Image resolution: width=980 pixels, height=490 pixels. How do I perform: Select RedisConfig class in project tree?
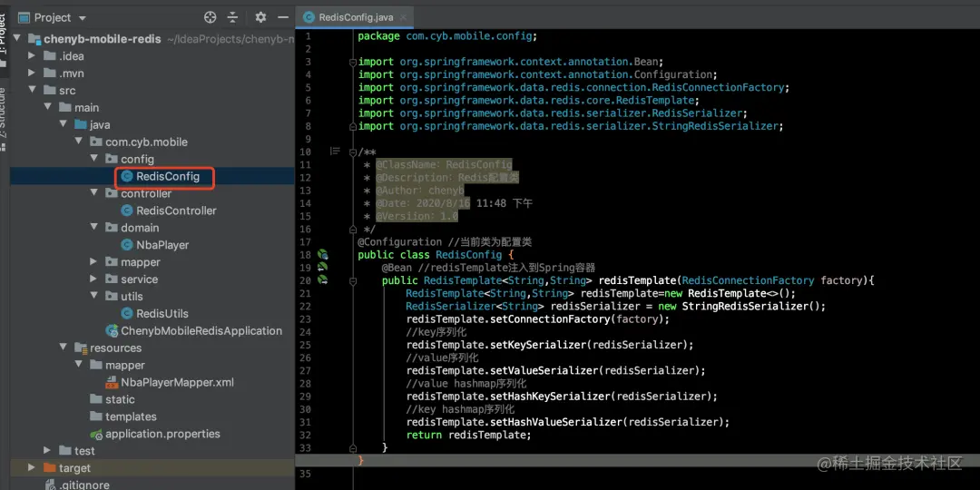[x=168, y=176]
